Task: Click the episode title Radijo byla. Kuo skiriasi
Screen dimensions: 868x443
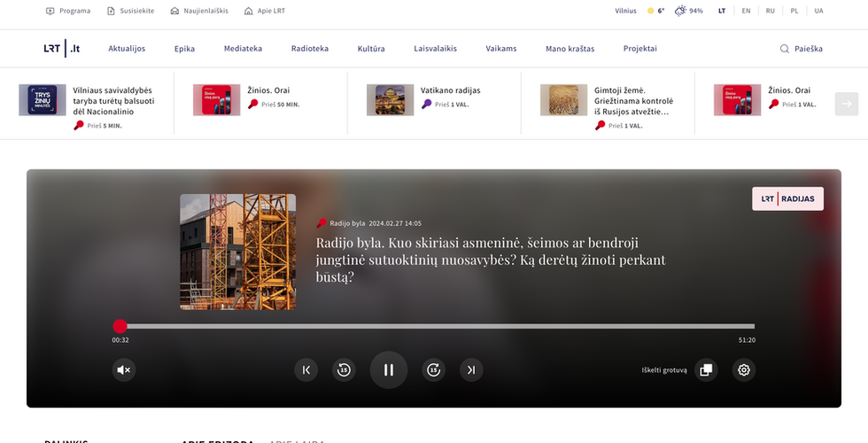Action: pos(491,260)
